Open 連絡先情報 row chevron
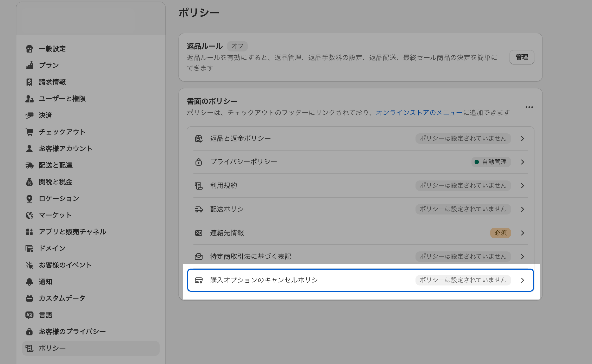 [x=522, y=233]
